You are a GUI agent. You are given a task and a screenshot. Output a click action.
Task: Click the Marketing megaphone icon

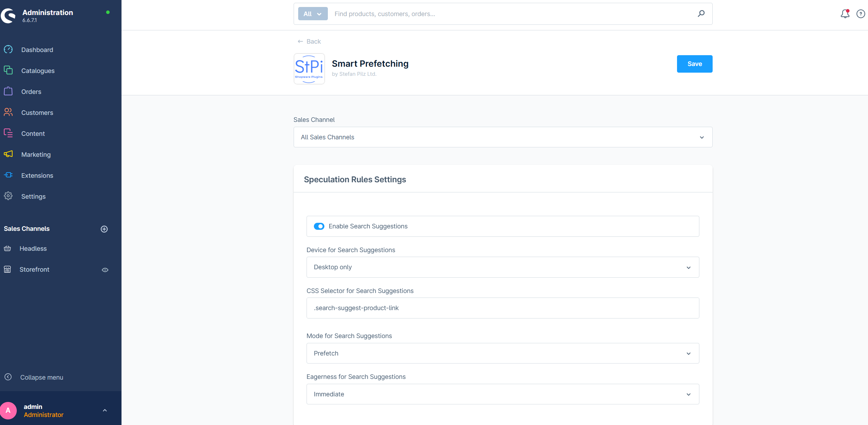coord(8,154)
